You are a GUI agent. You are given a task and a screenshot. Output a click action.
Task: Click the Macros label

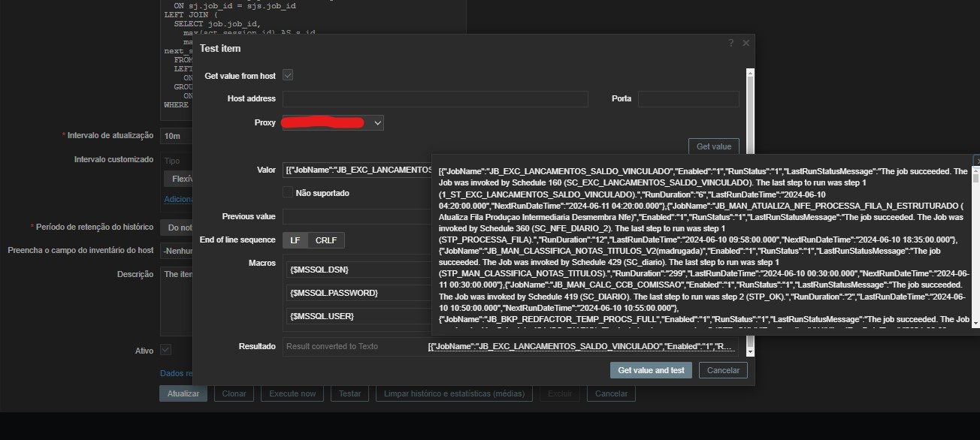262,263
